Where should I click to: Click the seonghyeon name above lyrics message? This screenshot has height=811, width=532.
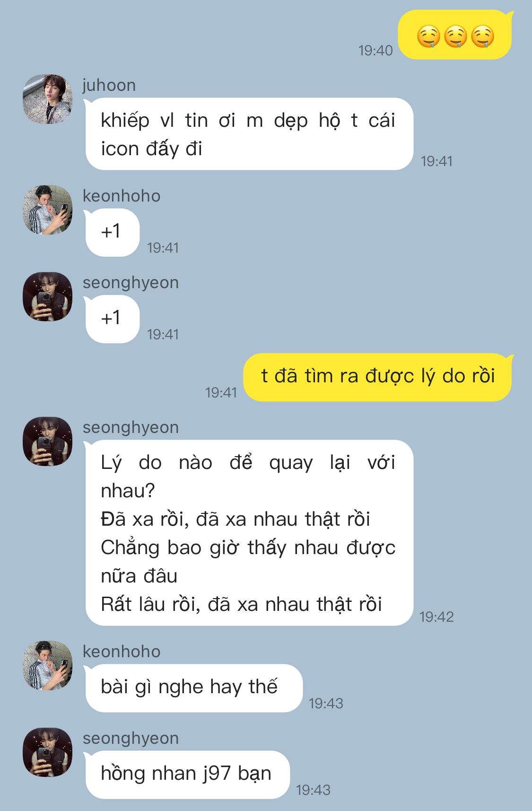[x=131, y=427]
